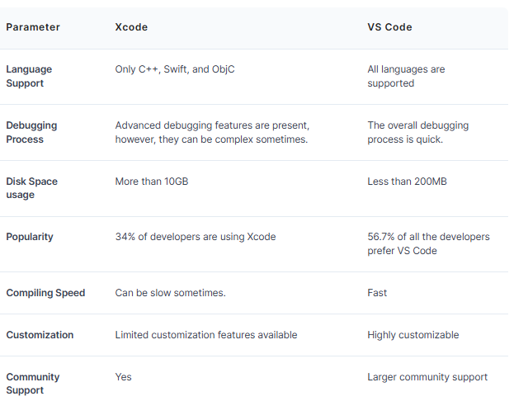Select the Disk Space usage label
The width and height of the screenshot is (514, 420).
tap(31, 188)
